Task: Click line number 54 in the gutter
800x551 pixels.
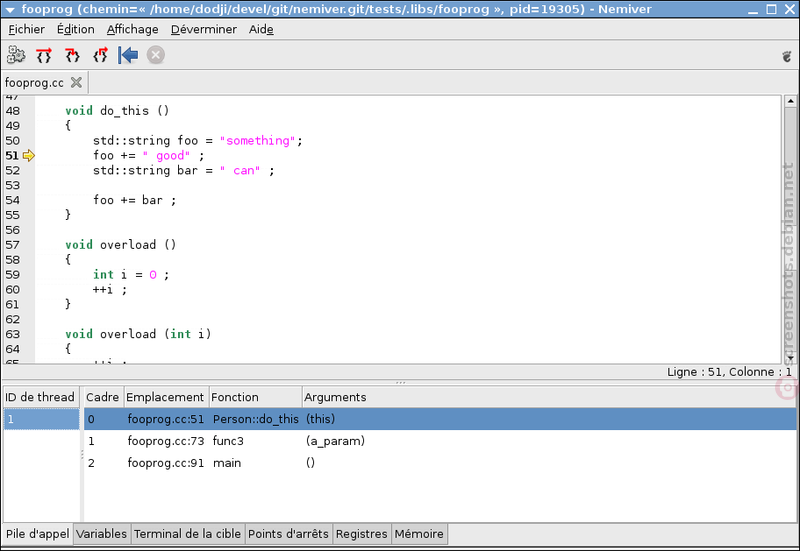Action: point(13,200)
